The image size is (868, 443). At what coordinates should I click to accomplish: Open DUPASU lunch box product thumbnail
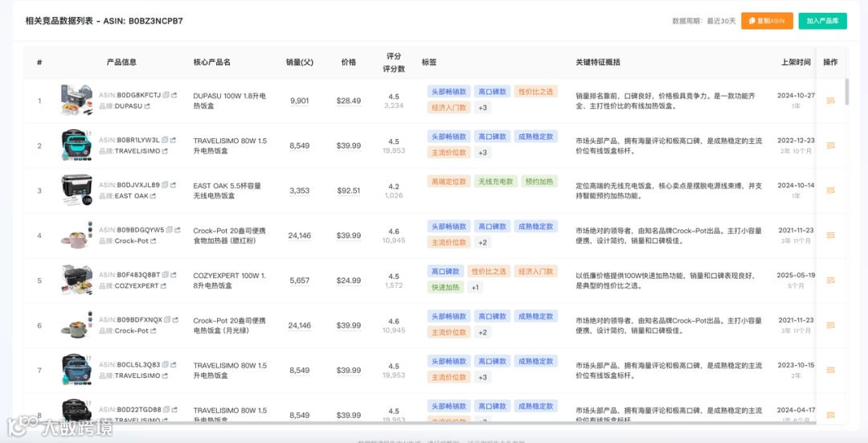(x=76, y=100)
